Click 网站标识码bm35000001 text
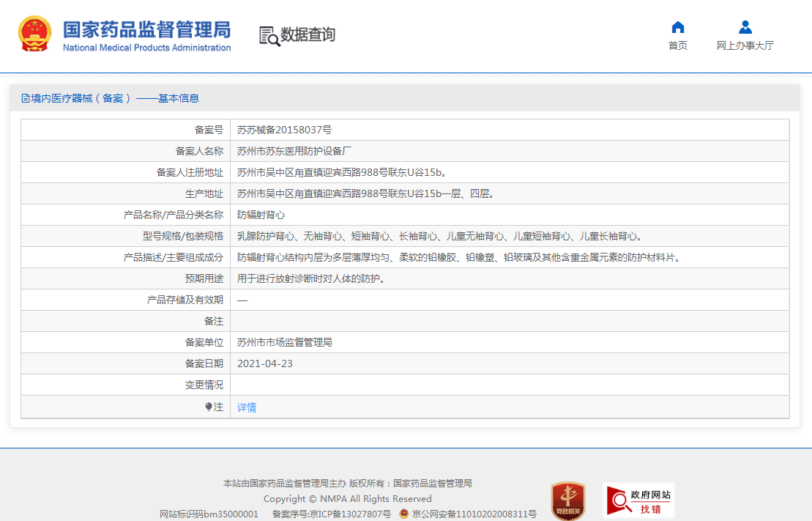 209,514
